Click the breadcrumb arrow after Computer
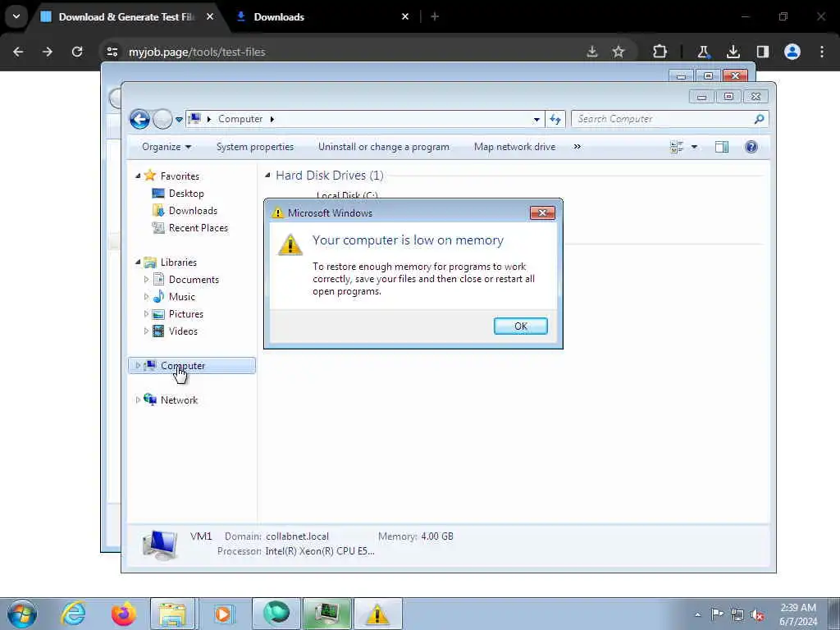 [272, 119]
